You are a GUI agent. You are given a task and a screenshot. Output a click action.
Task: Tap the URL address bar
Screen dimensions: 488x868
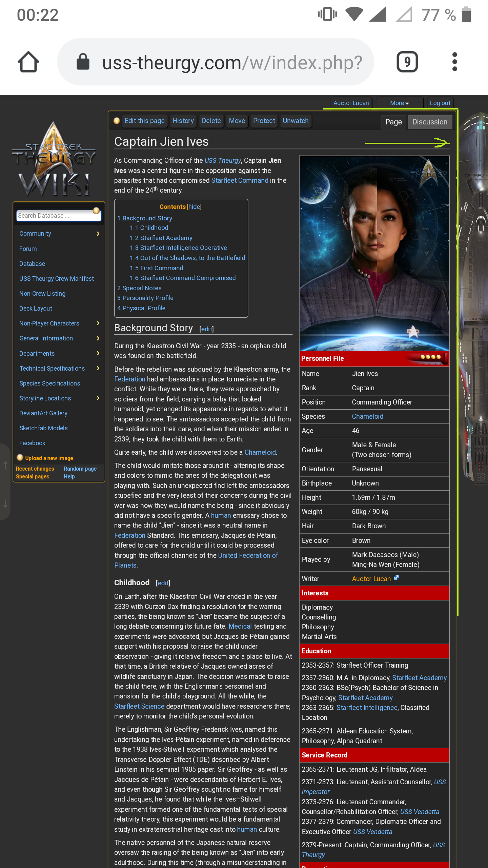[x=216, y=62]
